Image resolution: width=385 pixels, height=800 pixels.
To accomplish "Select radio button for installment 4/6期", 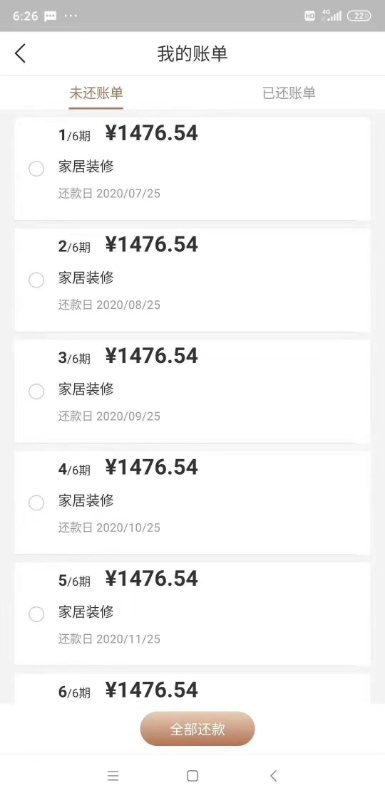I will (x=36, y=503).
